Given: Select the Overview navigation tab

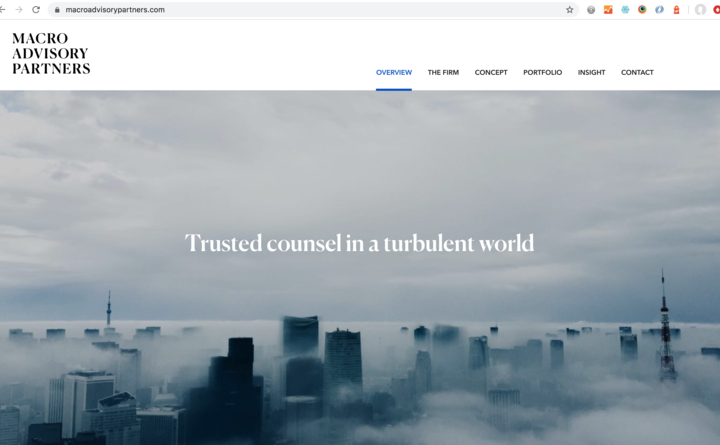Looking at the screenshot, I should pos(394,72).
